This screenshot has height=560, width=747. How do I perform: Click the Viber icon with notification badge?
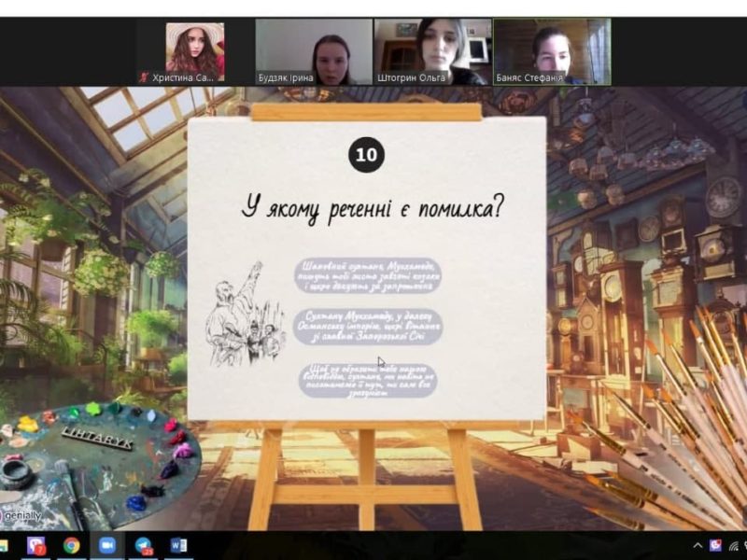36,545
